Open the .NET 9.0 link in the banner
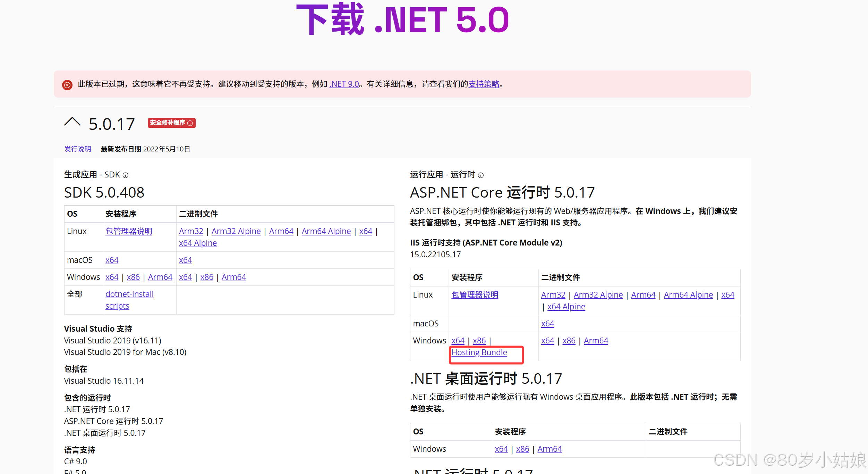Image resolution: width=868 pixels, height=474 pixels. 344,84
